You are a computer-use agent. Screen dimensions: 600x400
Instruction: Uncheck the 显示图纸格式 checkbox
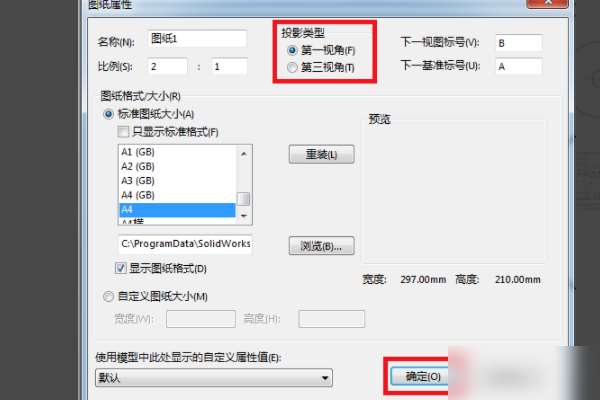(x=121, y=268)
